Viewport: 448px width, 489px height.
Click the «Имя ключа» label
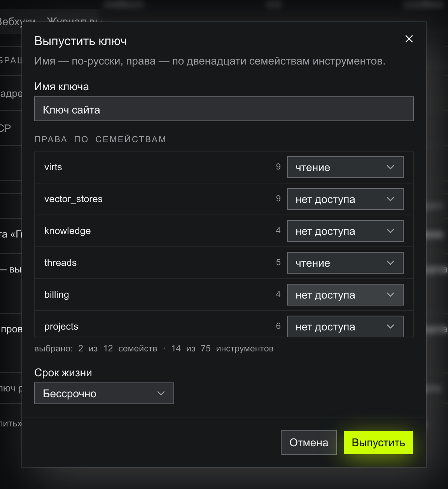point(62,87)
